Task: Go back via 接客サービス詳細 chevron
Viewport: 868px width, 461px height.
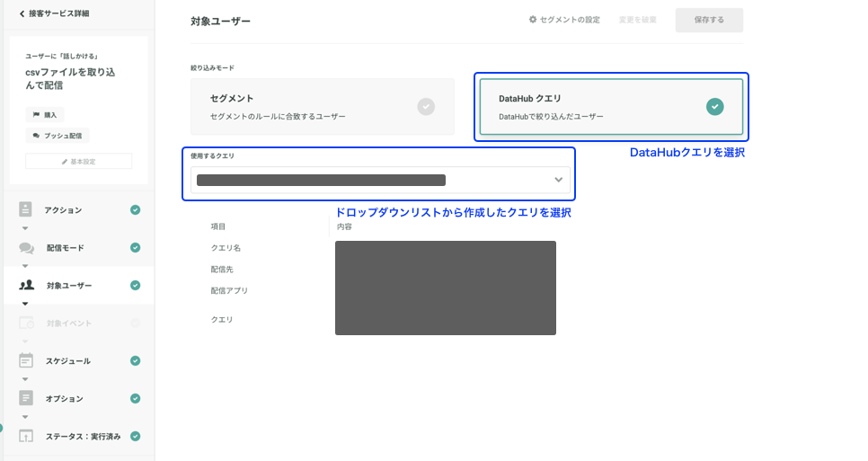Action: (x=22, y=13)
